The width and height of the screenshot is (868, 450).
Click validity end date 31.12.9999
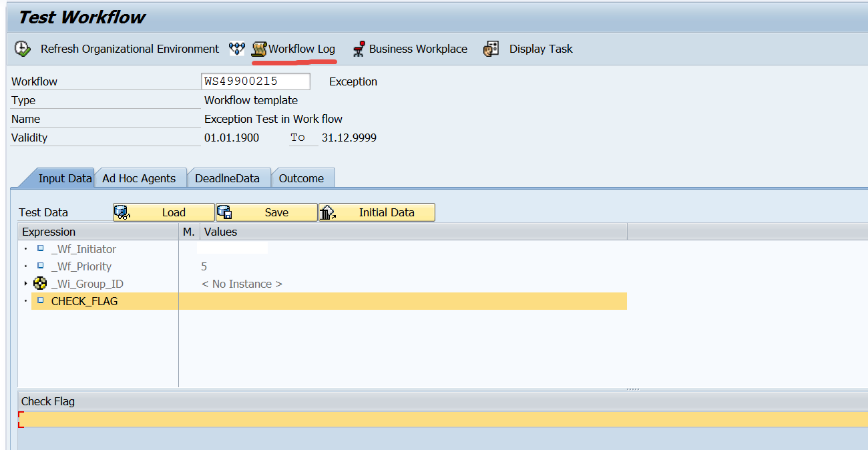[349, 138]
